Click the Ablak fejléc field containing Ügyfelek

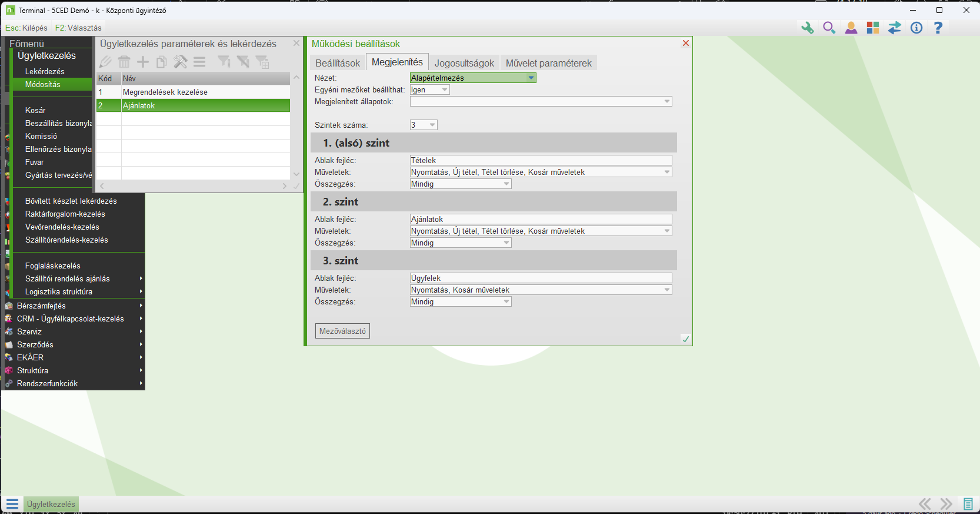tap(541, 278)
